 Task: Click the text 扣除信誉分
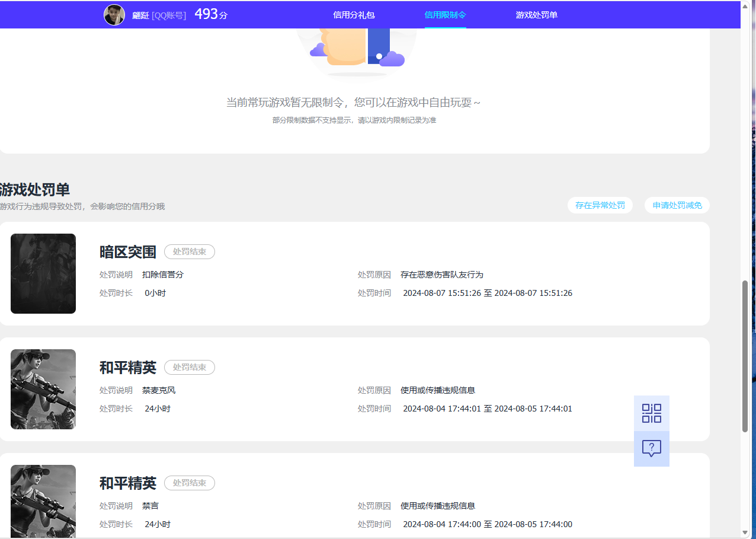coord(163,275)
